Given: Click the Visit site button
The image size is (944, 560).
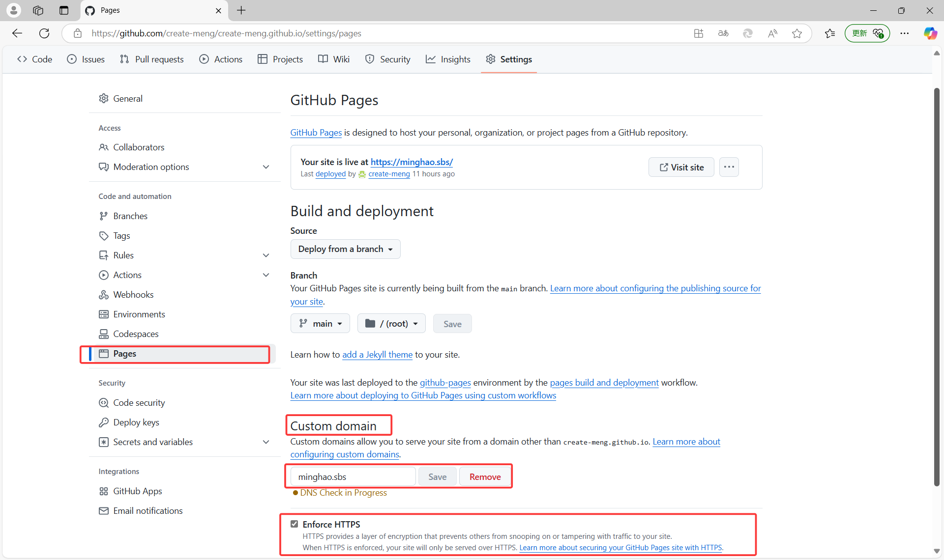Looking at the screenshot, I should (x=681, y=167).
